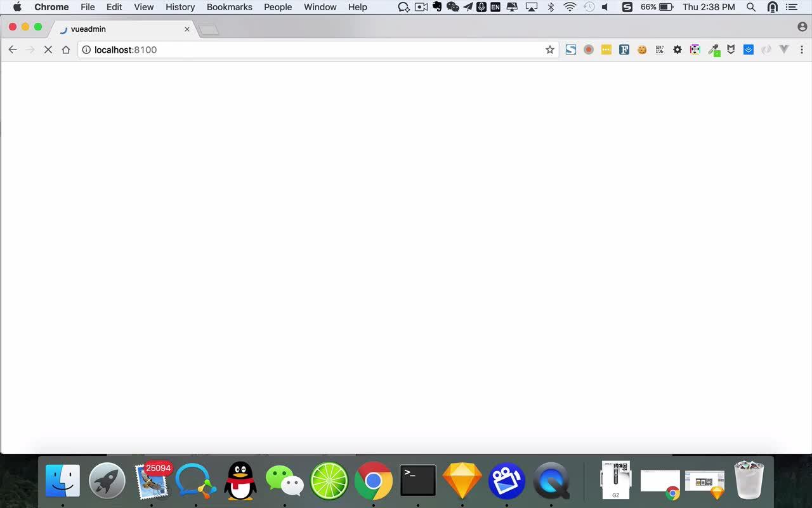Open the QQ penguin app in Dock
812x508 pixels.
[x=240, y=481]
